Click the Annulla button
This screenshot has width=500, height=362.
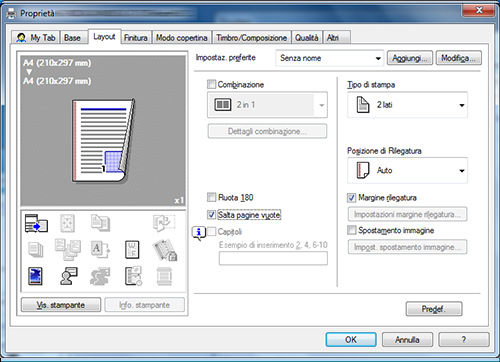(407, 340)
